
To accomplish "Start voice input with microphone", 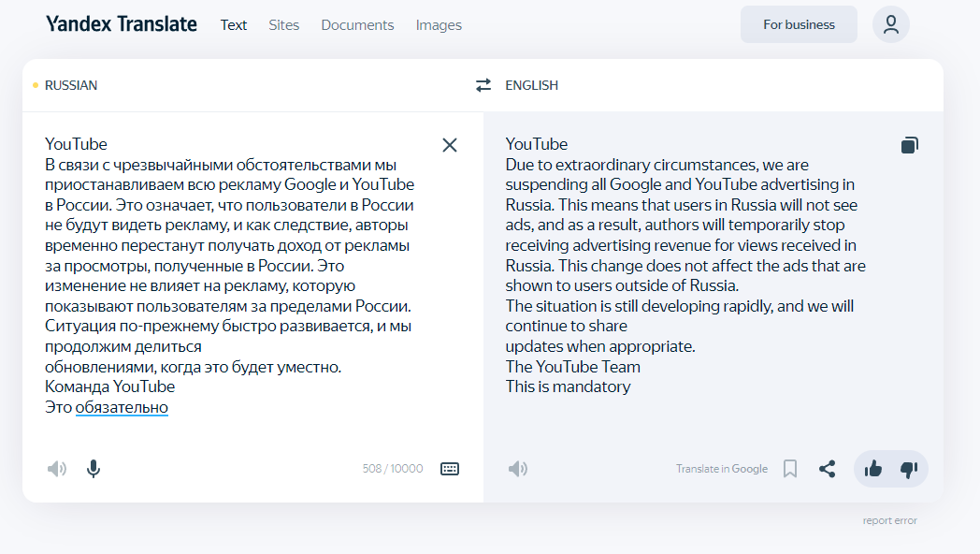I will click(x=94, y=469).
